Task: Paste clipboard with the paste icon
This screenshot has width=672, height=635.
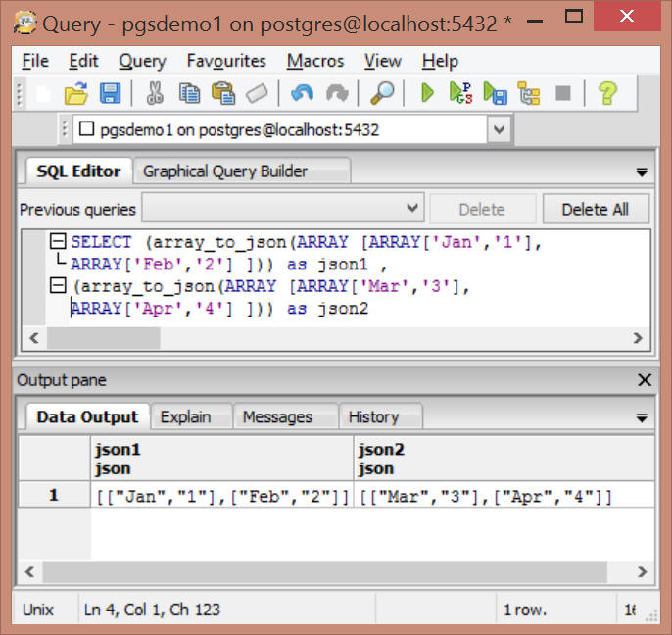Action: pyautogui.click(x=223, y=93)
